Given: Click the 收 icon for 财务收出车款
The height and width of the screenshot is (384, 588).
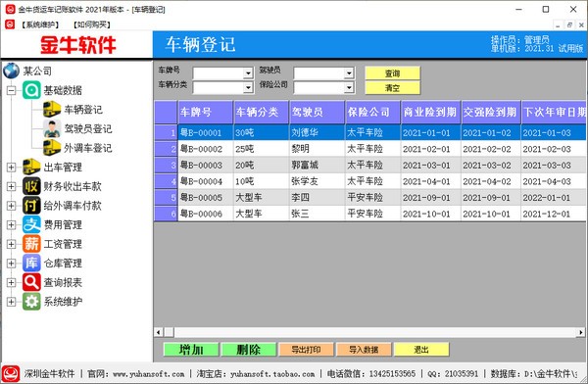Looking at the screenshot, I should 31,186.
